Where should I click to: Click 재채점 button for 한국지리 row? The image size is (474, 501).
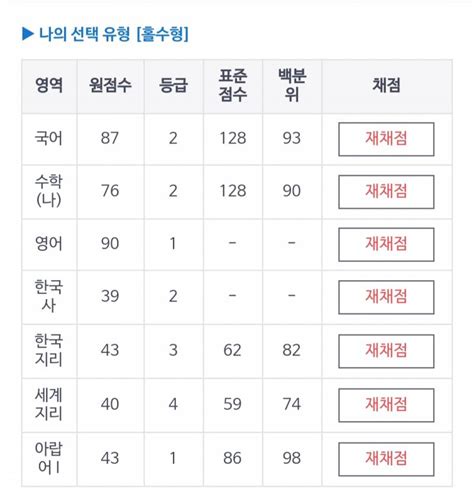(386, 351)
